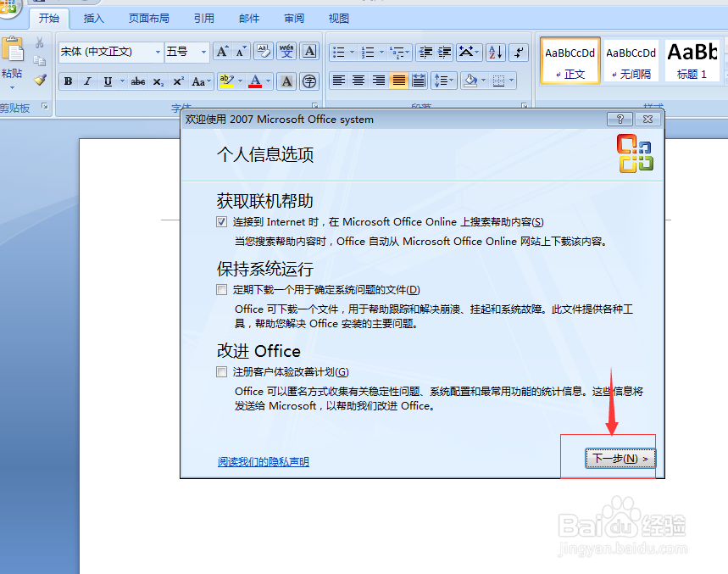Screen dimensions: 728x574
Task: Apply paragraph shading fill color
Action: [x=470, y=81]
